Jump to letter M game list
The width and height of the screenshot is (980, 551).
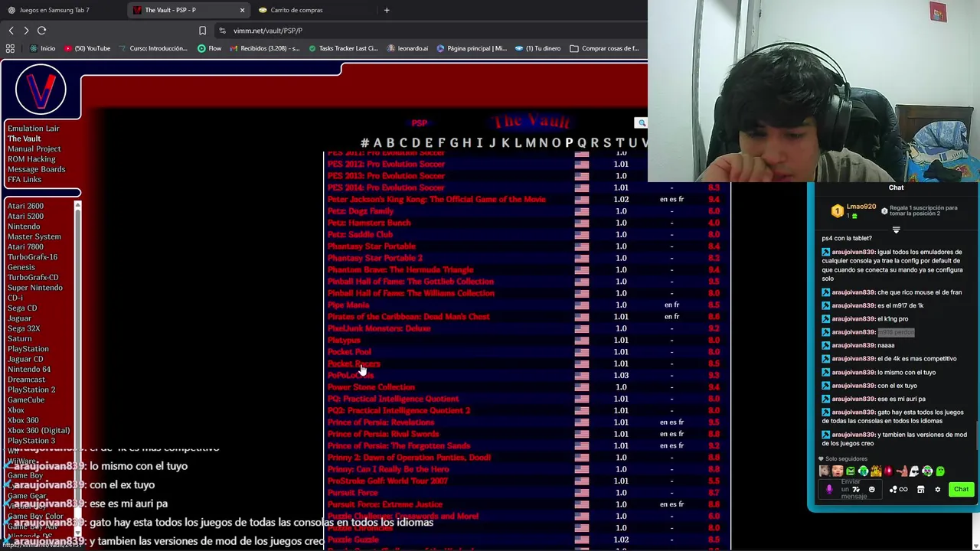point(531,143)
